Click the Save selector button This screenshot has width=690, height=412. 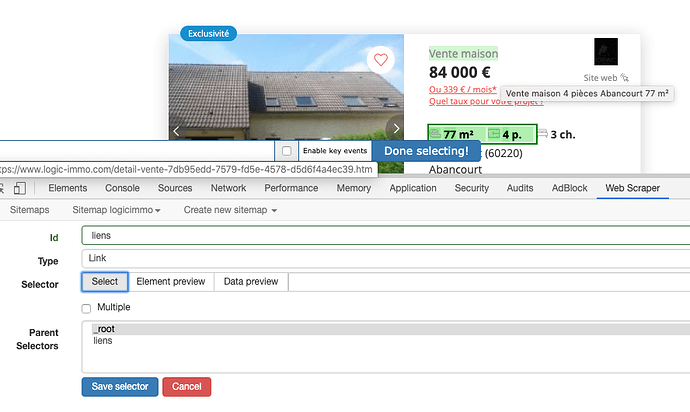pos(120,386)
